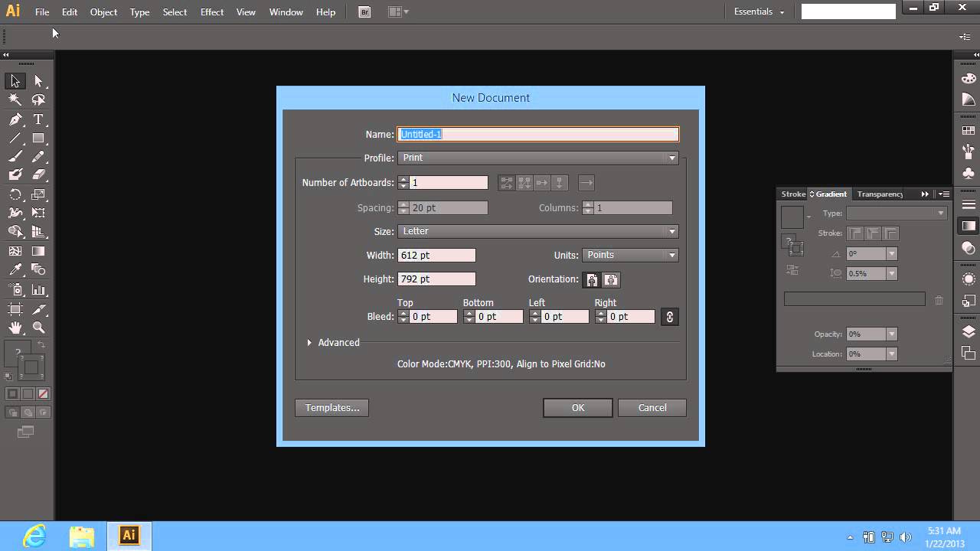Click the Templates... button

pos(332,408)
